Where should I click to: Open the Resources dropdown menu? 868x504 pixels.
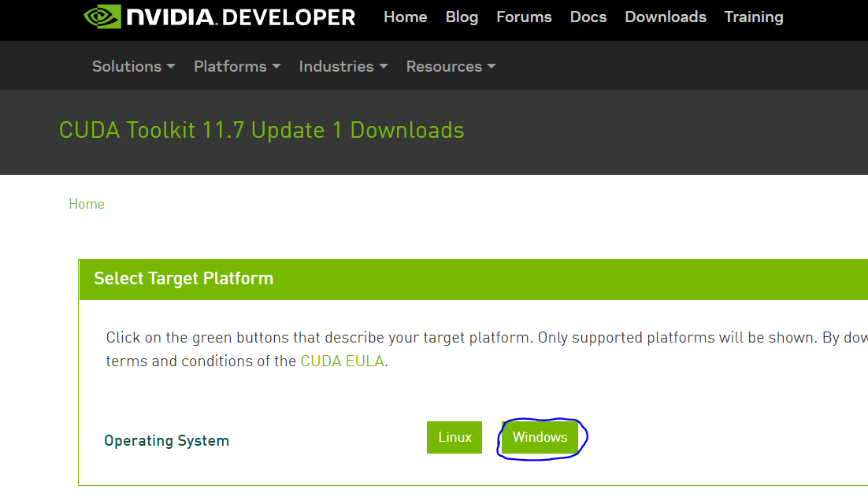451,66
